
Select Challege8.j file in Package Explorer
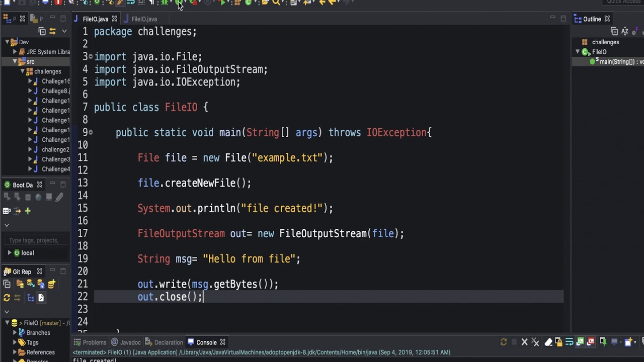(55, 91)
